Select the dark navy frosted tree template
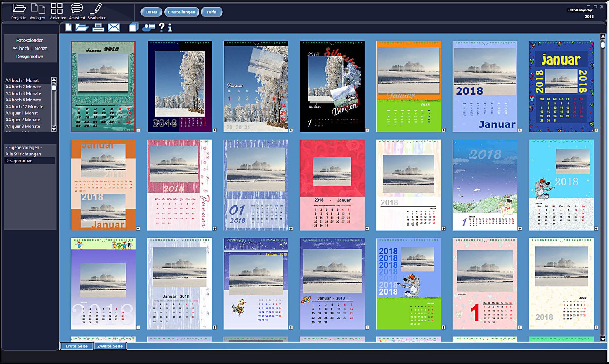The image size is (609, 364). pos(179,86)
